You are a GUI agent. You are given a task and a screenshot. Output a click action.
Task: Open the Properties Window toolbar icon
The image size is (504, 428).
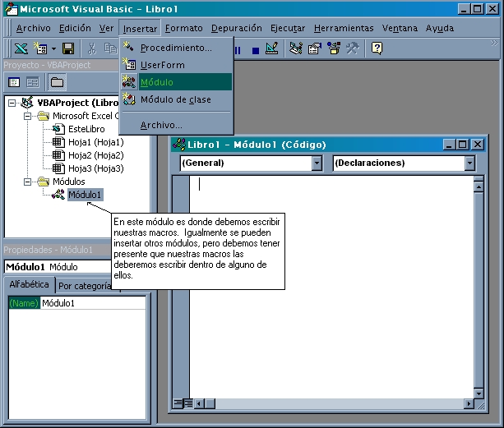pyautogui.click(x=314, y=49)
